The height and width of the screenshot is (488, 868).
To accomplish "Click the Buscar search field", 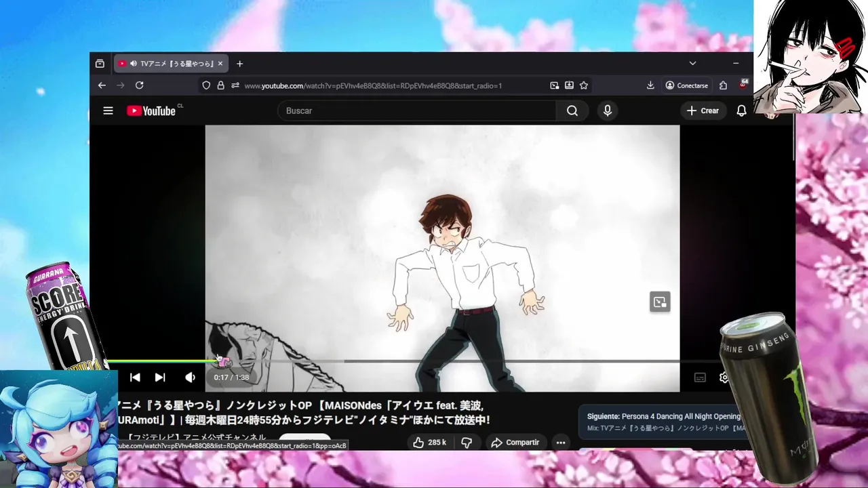I will click(x=416, y=110).
